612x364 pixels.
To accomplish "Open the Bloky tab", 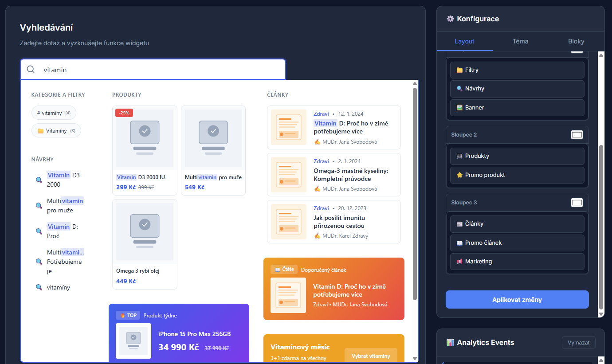I will [576, 41].
